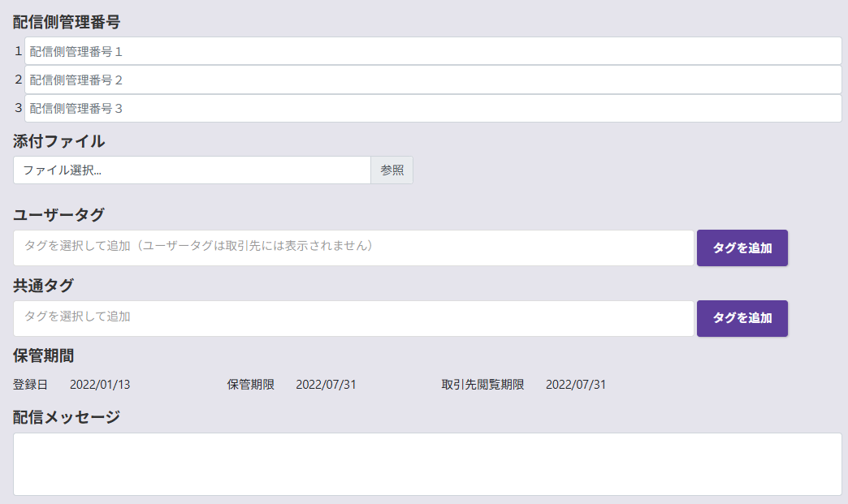The image size is (848, 504).
Task: Click the ファイル選択... file field
Action: pos(192,170)
